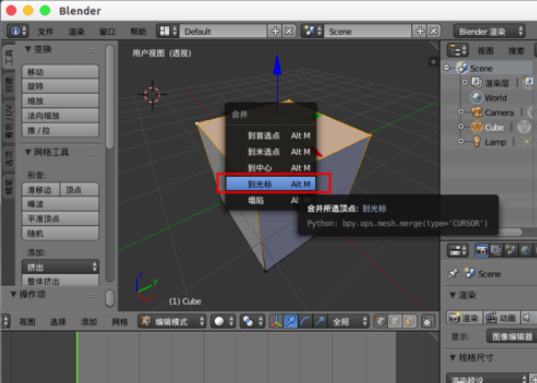Screen dimensions: 537x383
Task: Click the 平滑顶点 button
Action: [60, 219]
